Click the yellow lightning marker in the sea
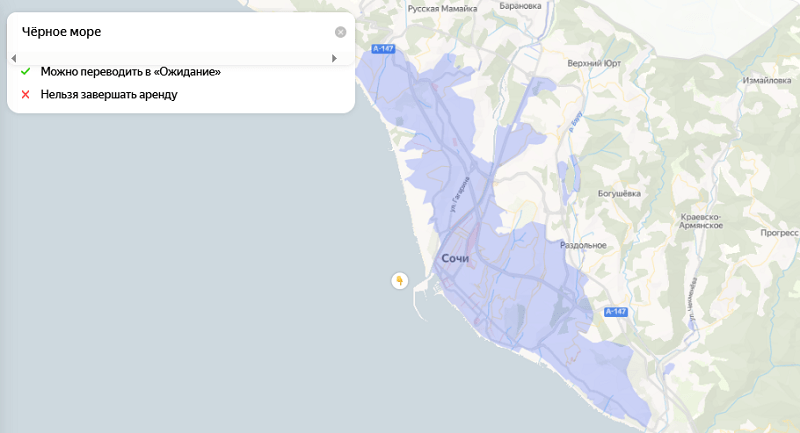The width and height of the screenshot is (800, 433). [x=400, y=281]
